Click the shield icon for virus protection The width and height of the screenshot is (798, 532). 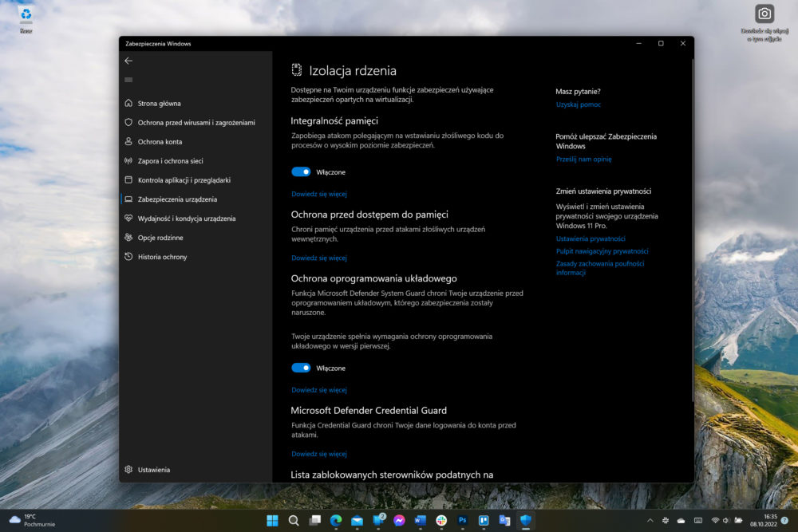click(128, 123)
